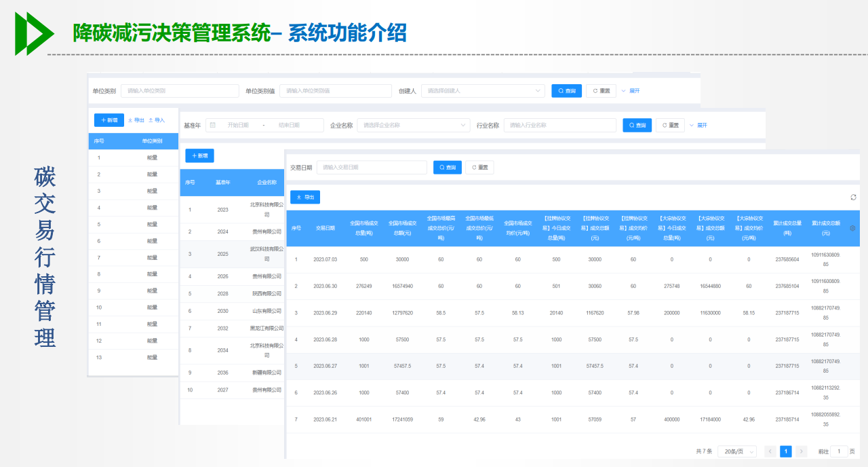Click the refresh icon above the trading table
868x467 pixels.
[x=853, y=198]
